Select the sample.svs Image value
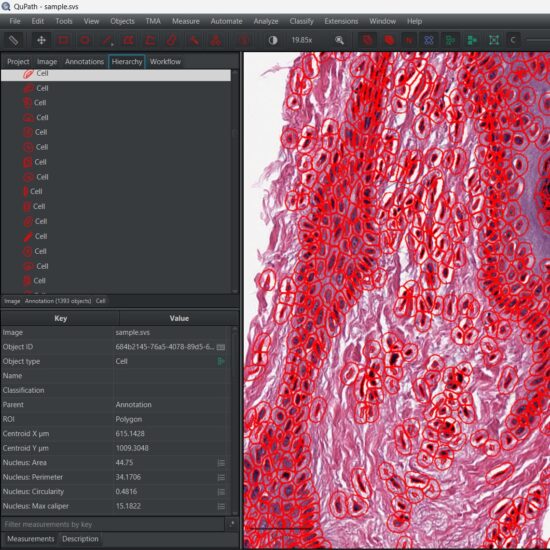The image size is (550, 550). tap(133, 333)
